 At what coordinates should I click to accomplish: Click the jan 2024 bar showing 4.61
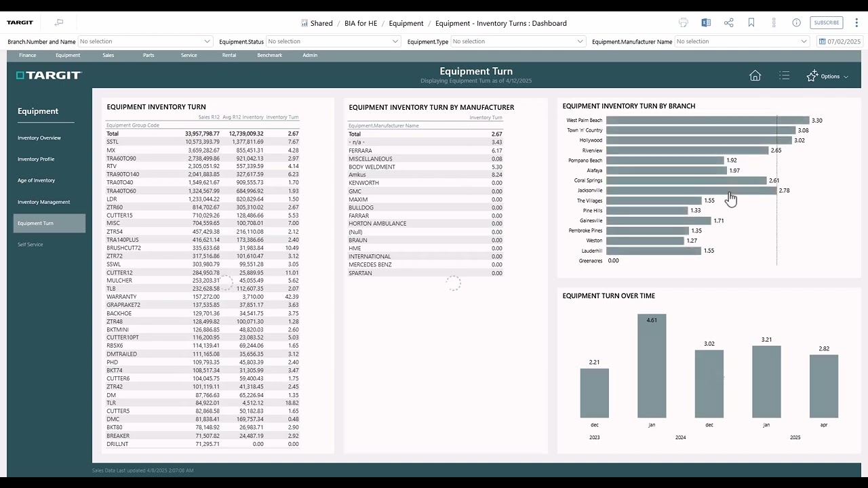coord(652,366)
